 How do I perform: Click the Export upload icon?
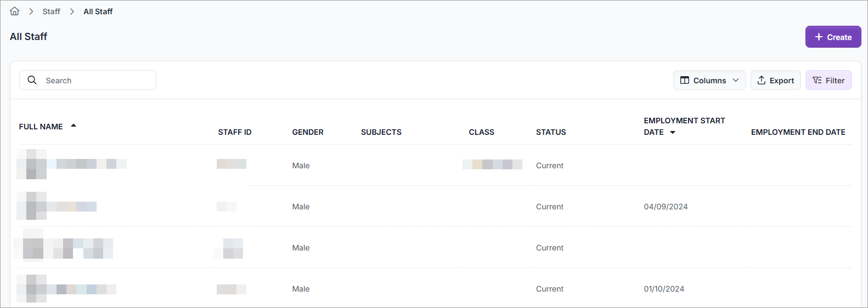(762, 81)
